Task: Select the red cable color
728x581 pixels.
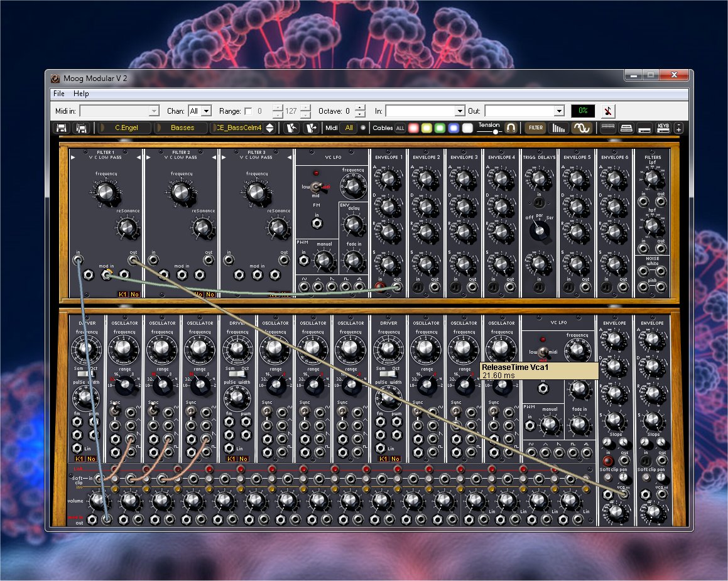Action: [413, 128]
